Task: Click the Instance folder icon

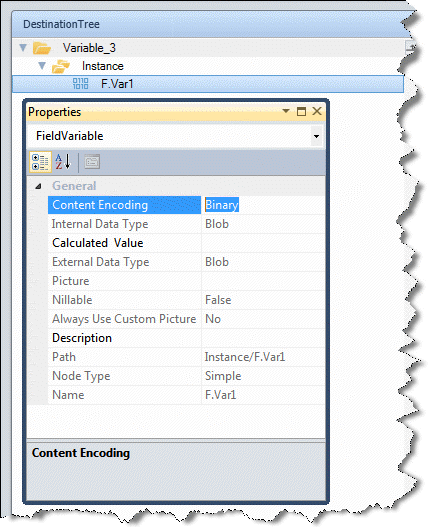Action: (x=61, y=66)
